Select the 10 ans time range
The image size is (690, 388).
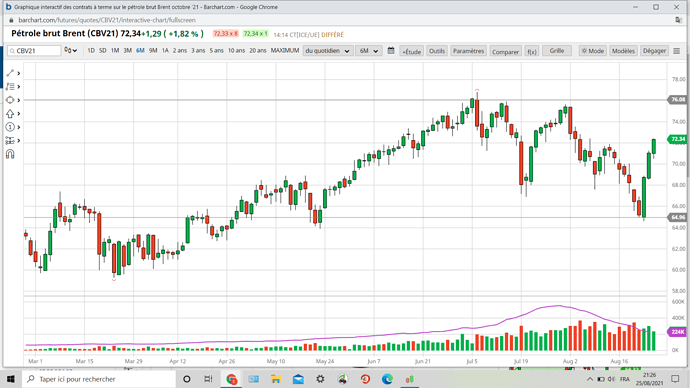pyautogui.click(x=236, y=51)
